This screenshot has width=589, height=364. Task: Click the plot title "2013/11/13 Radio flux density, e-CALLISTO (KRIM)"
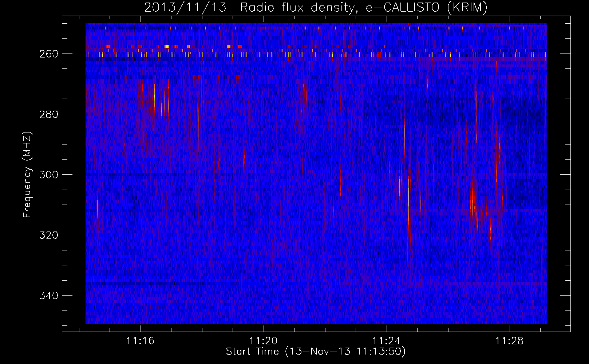[x=316, y=8]
